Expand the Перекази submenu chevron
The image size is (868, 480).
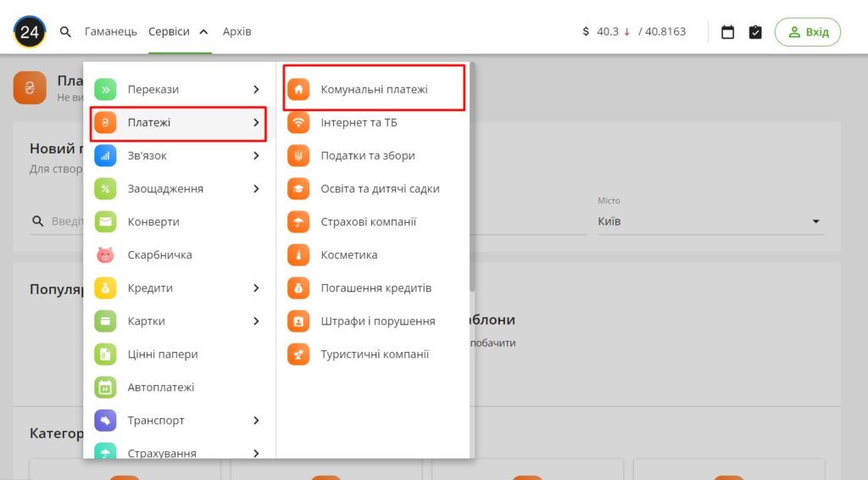click(256, 89)
